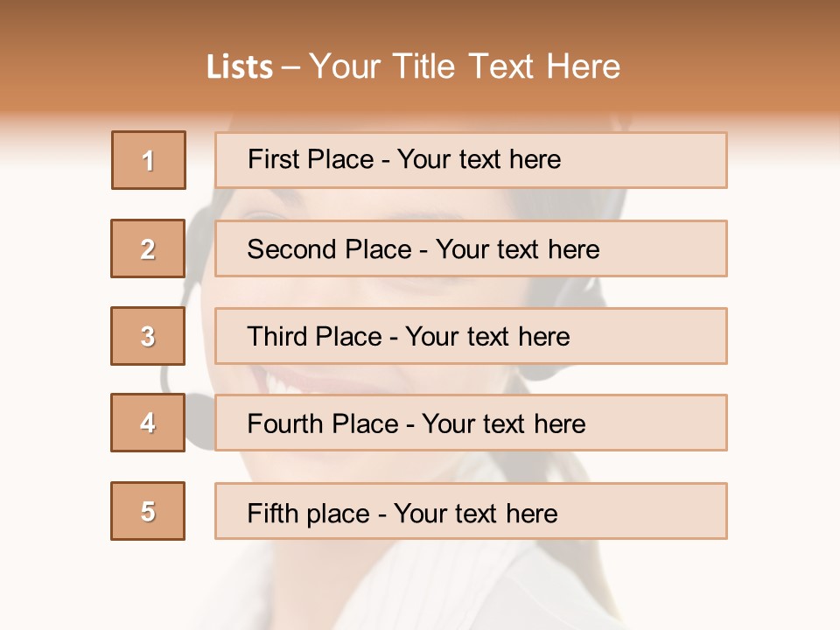Viewport: 840px width, 630px height.
Task: Click the words Title Text Here
Action: [507, 66]
